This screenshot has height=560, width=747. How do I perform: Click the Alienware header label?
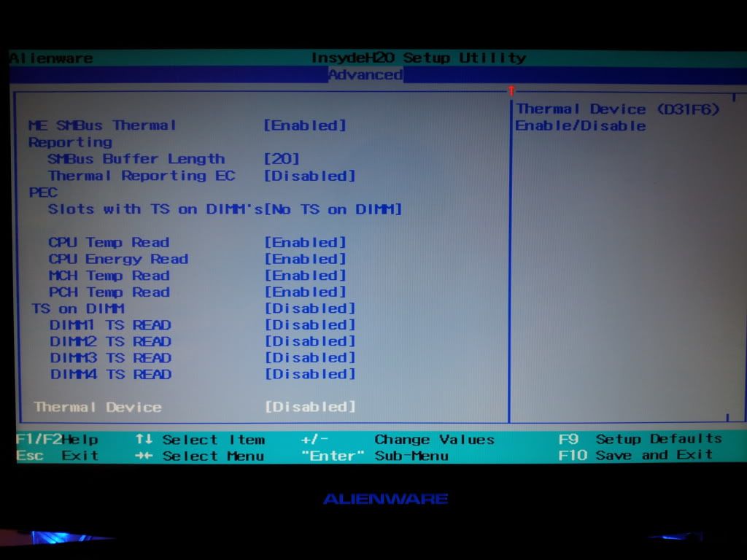(52, 58)
